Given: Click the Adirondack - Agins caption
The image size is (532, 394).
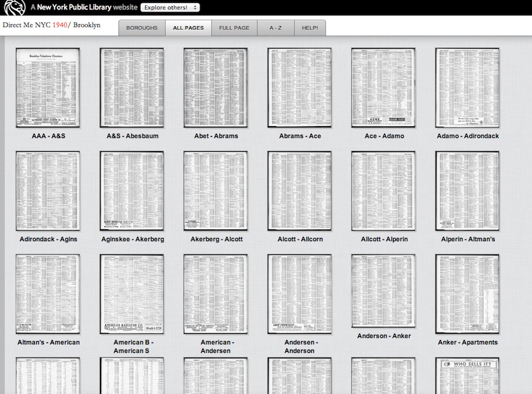Looking at the screenshot, I should [48, 239].
